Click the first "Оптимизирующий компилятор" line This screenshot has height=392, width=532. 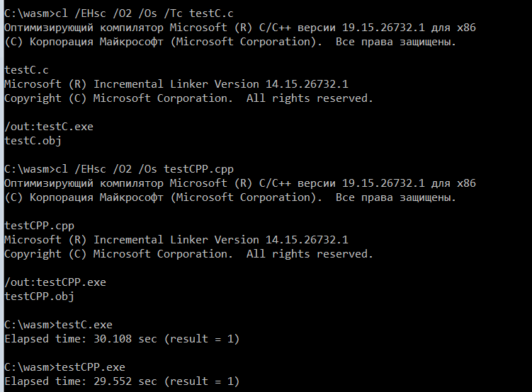[x=240, y=28]
